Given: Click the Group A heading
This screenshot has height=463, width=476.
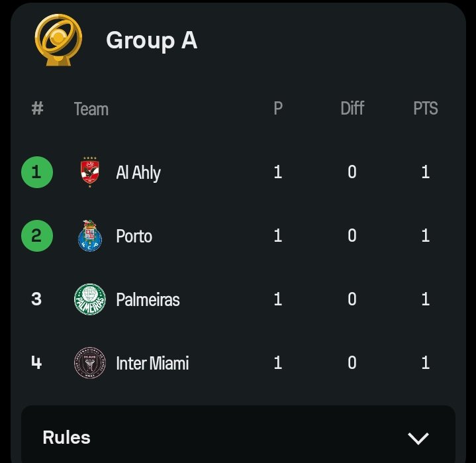Looking at the screenshot, I should (152, 40).
